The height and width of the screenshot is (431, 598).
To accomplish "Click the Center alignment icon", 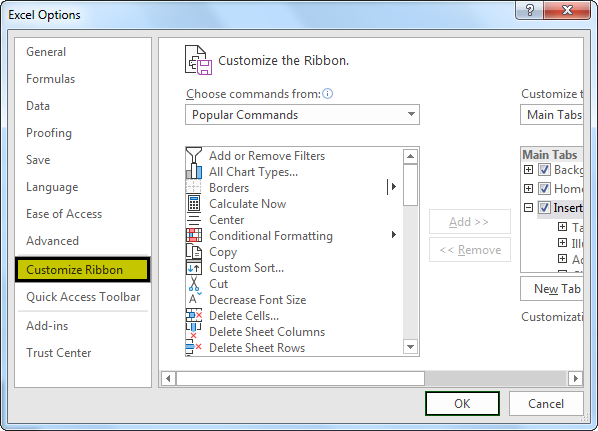I will 194,220.
